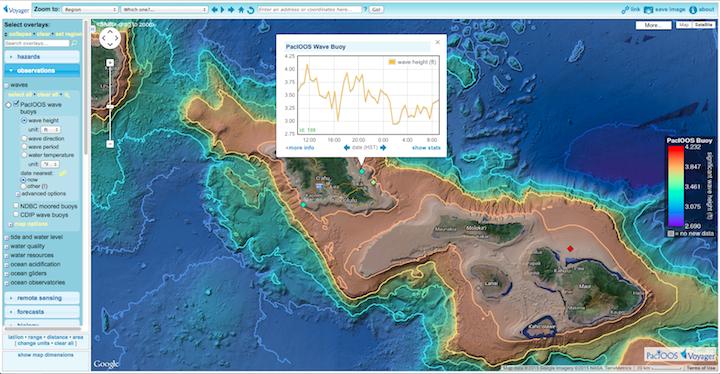Click the map zoom slider track

(x=110, y=103)
